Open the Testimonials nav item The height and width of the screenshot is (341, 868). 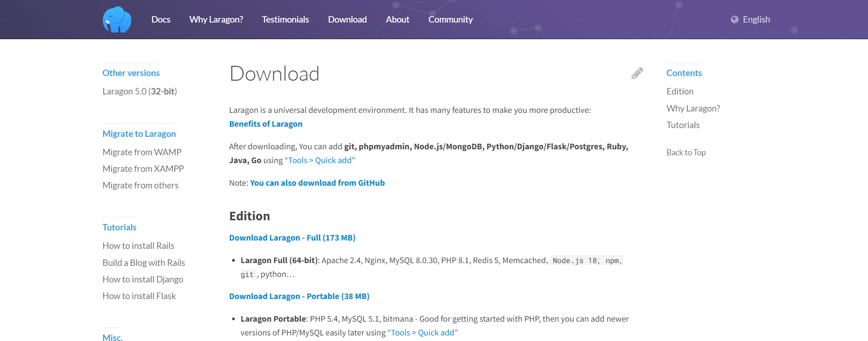285,19
